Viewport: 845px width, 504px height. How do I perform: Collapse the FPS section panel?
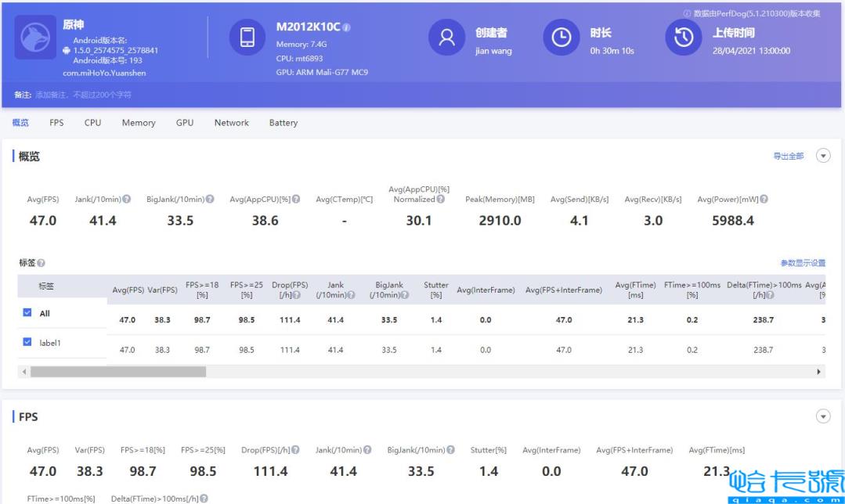pyautogui.click(x=823, y=416)
